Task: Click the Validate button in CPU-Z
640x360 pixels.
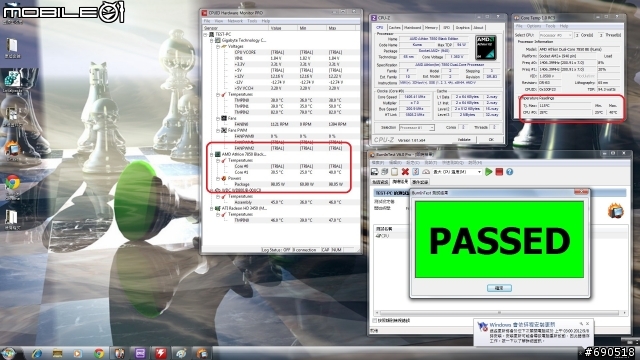Action: pos(464,140)
